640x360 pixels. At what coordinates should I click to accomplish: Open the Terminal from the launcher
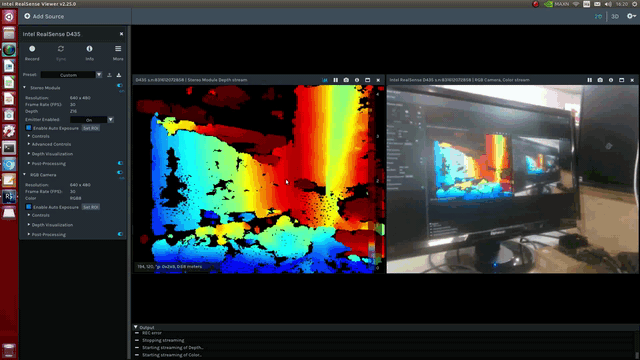click(9, 148)
